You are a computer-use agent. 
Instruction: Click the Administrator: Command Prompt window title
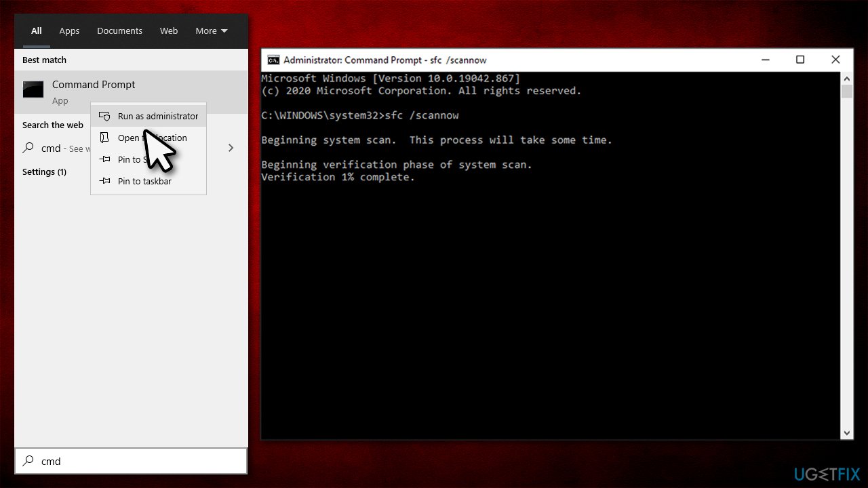pos(385,60)
